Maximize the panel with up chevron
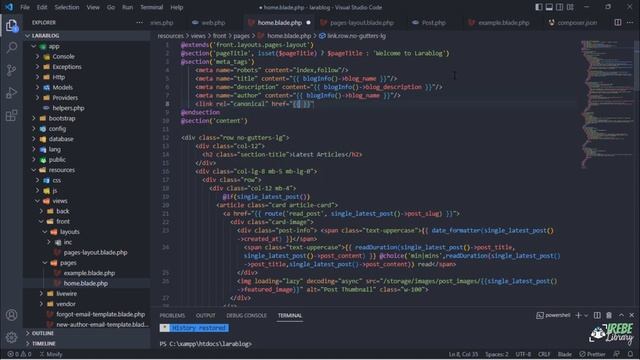 (x=621, y=315)
